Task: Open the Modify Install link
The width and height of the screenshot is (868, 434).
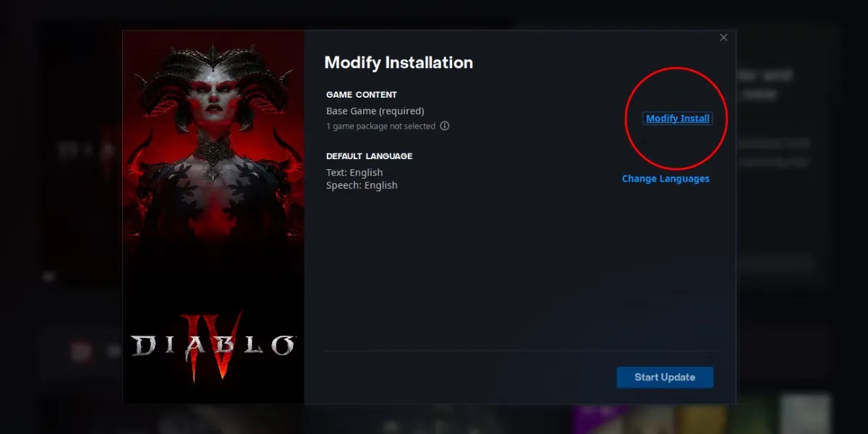Action: (x=678, y=119)
